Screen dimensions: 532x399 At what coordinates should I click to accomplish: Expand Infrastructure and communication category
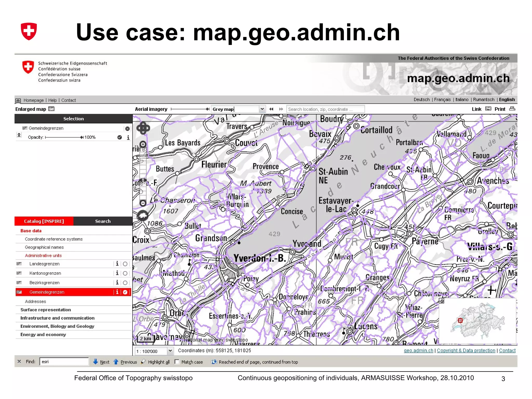57,318
